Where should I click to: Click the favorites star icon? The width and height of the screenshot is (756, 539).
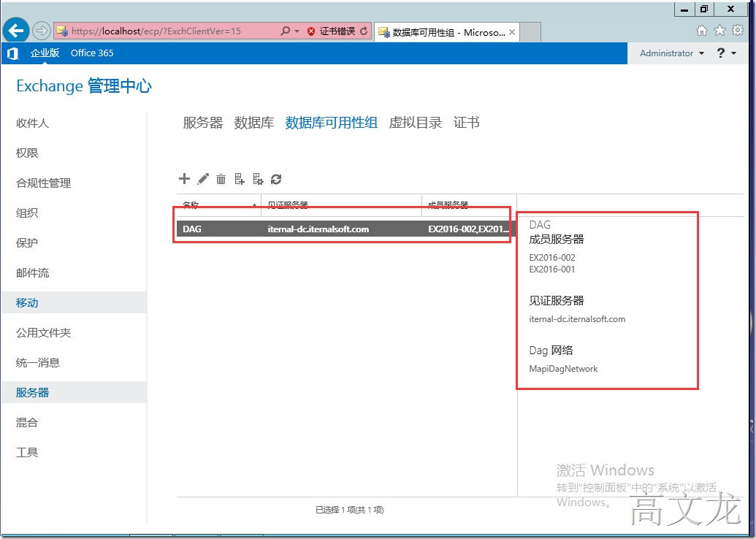click(719, 31)
